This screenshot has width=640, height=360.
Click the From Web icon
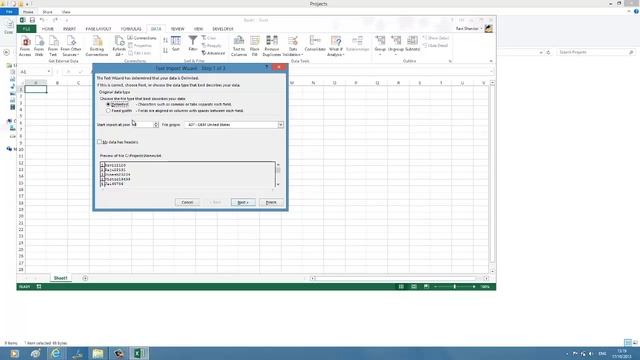39,46
